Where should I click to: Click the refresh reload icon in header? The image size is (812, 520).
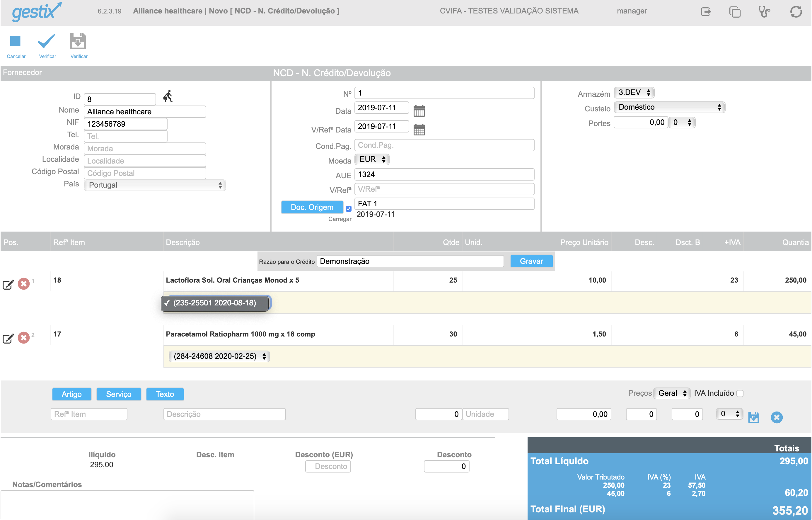click(x=796, y=12)
